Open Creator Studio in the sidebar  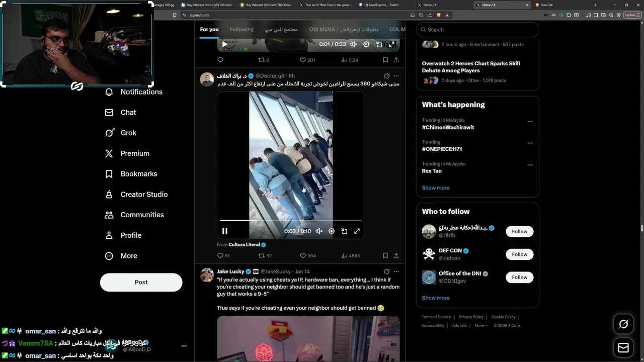136,195
